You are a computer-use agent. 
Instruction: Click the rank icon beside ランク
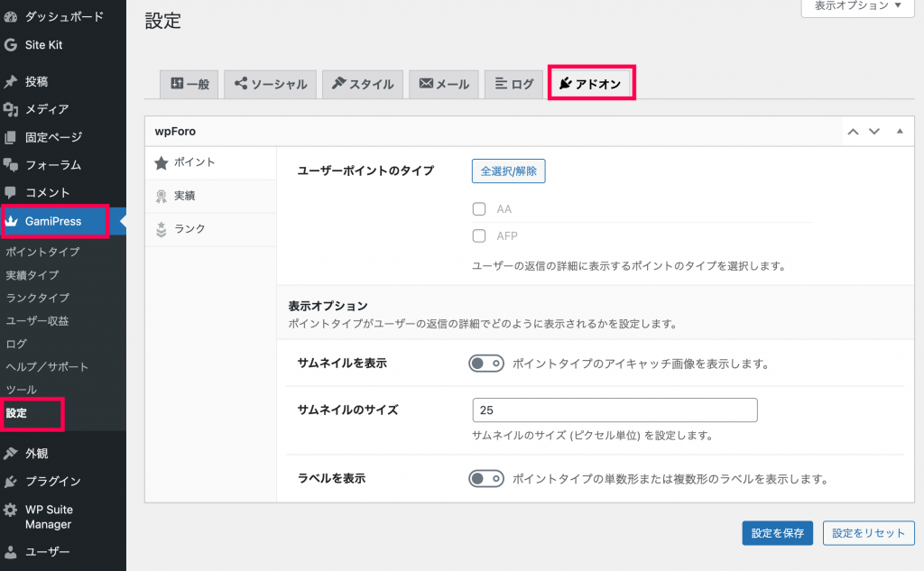pos(162,229)
